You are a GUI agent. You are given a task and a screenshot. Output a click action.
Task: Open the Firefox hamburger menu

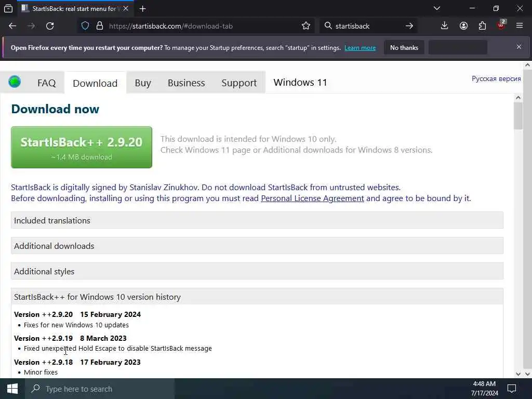tap(520, 26)
